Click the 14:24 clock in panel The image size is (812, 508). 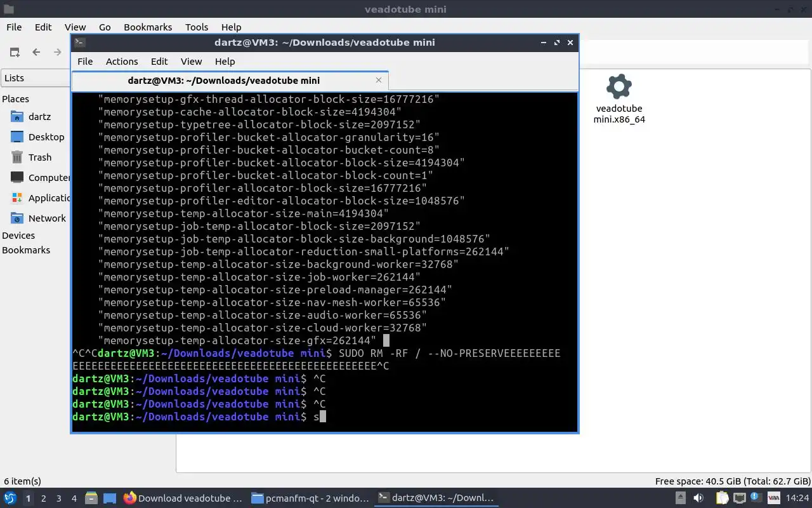(797, 498)
